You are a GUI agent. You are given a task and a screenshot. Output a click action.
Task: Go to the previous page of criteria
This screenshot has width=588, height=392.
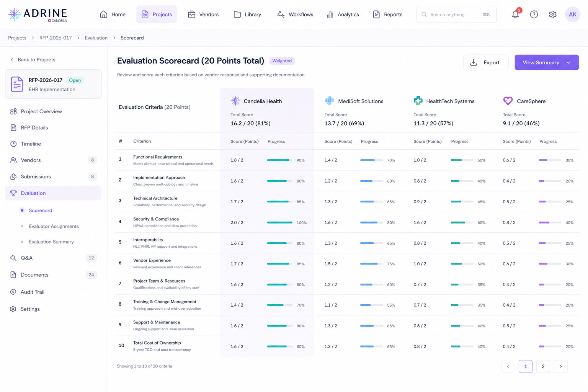(x=508, y=366)
